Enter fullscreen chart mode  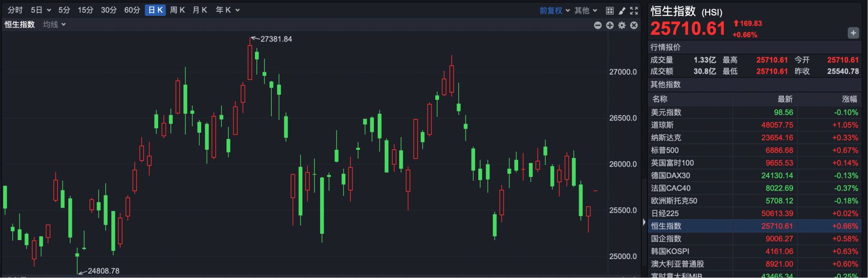634,10
